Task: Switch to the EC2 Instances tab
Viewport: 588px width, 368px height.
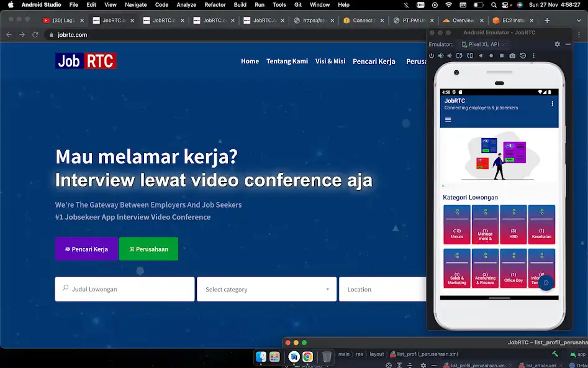Action: [513, 21]
